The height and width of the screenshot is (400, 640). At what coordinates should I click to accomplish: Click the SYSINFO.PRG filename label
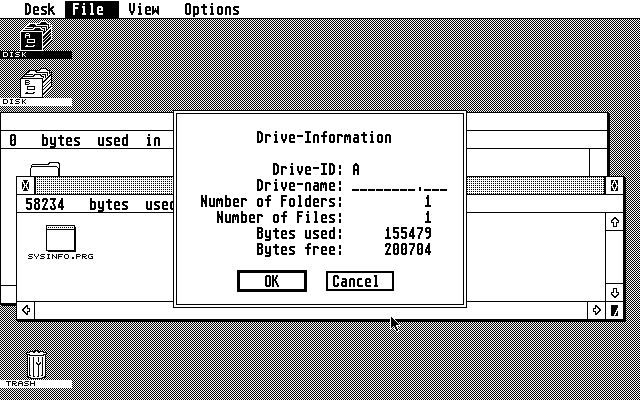pos(60,256)
